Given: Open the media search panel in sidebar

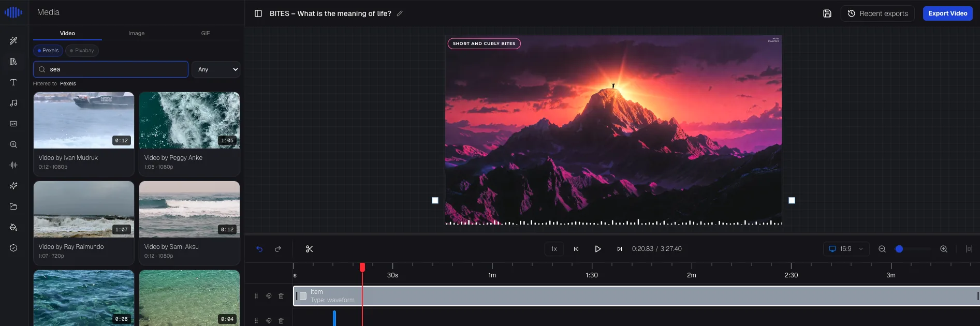Looking at the screenshot, I should [13, 144].
